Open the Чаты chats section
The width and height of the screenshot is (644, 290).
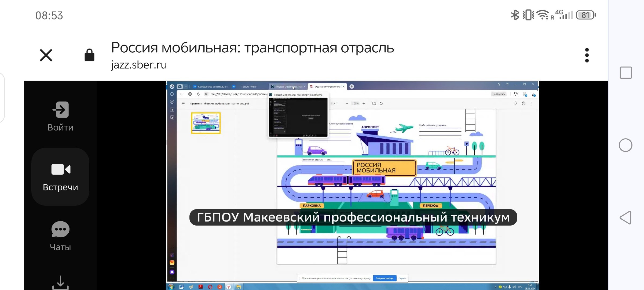(60, 236)
